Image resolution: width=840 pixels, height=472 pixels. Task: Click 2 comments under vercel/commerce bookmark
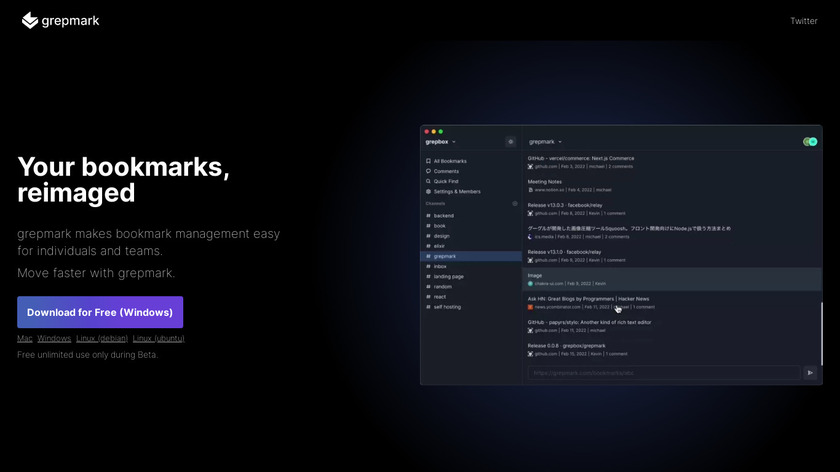coord(621,167)
